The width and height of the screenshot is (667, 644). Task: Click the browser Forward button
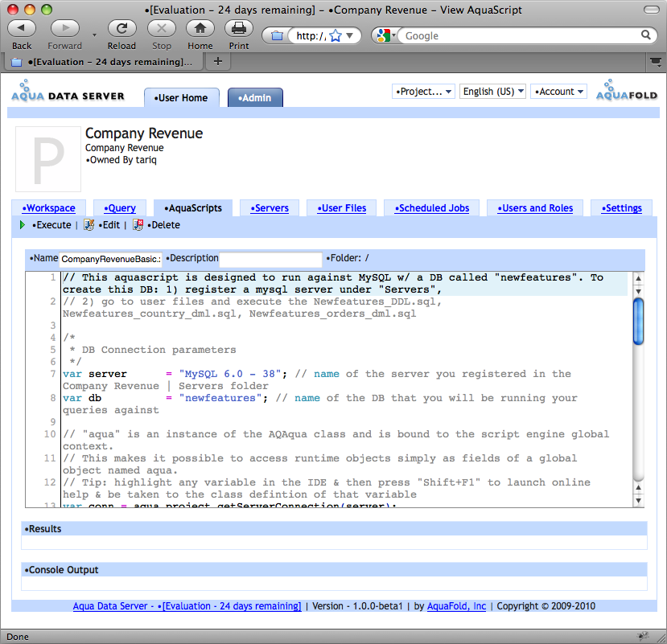pos(64,28)
